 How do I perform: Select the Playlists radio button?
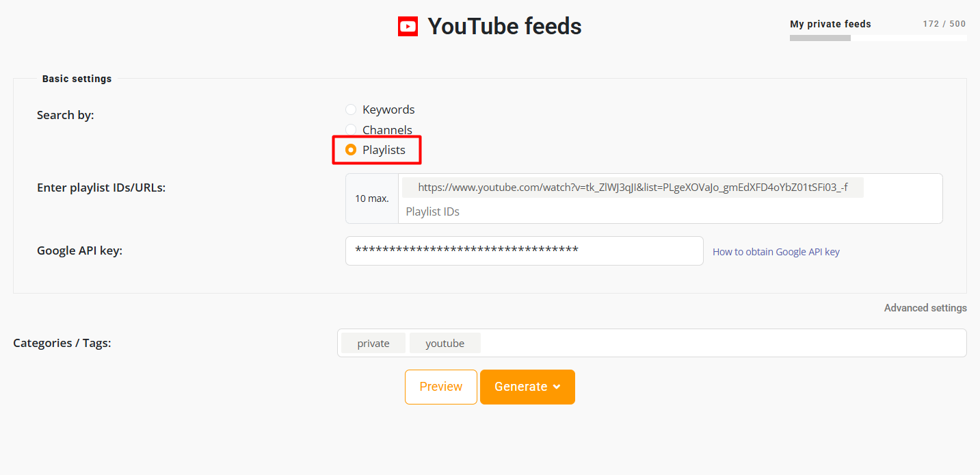pyautogui.click(x=351, y=150)
